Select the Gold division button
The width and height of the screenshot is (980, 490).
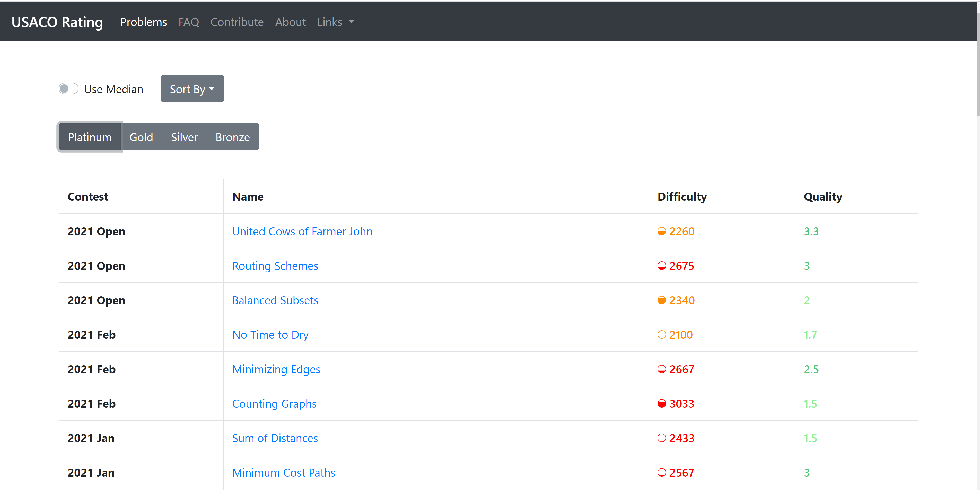pyautogui.click(x=141, y=137)
